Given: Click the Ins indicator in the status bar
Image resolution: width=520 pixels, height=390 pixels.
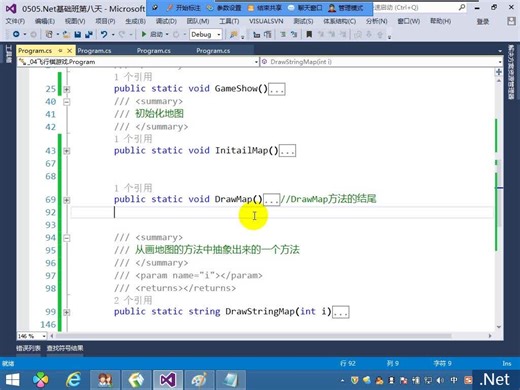Looking at the screenshot, I should click(507, 363).
